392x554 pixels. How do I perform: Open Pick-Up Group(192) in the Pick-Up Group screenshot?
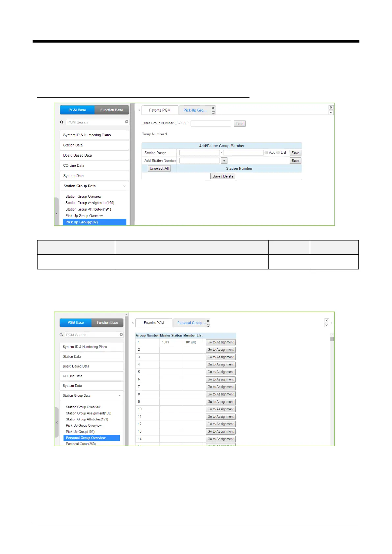pyautogui.click(x=94, y=222)
